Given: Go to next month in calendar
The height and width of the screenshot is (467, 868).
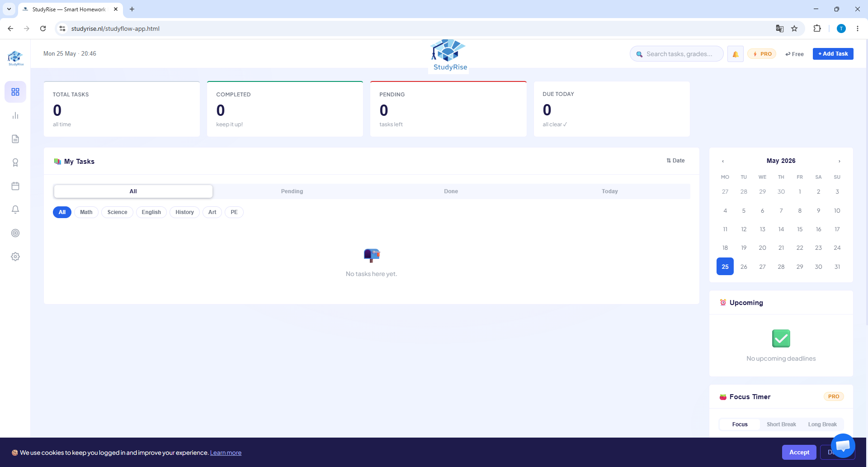Looking at the screenshot, I should 840,161.
